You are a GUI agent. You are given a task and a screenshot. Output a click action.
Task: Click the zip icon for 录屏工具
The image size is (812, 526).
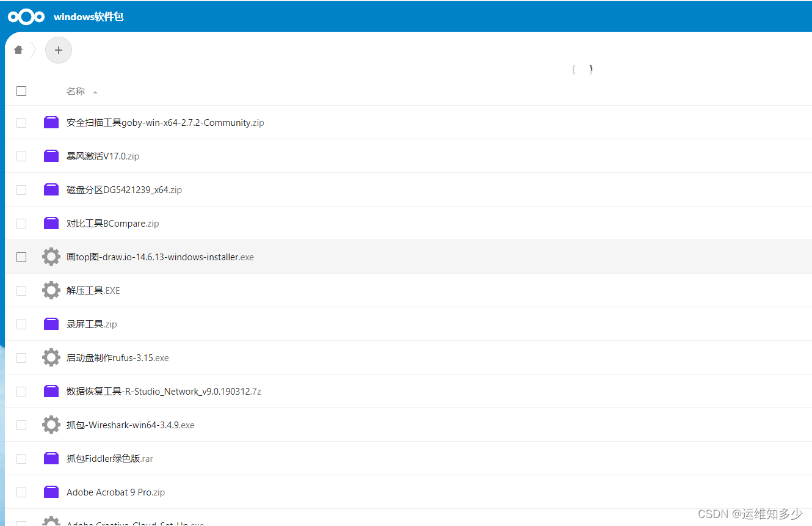click(x=51, y=324)
